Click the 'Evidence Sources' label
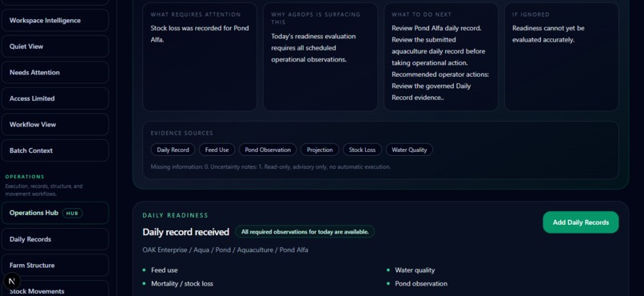The width and height of the screenshot is (644, 296). (182, 133)
